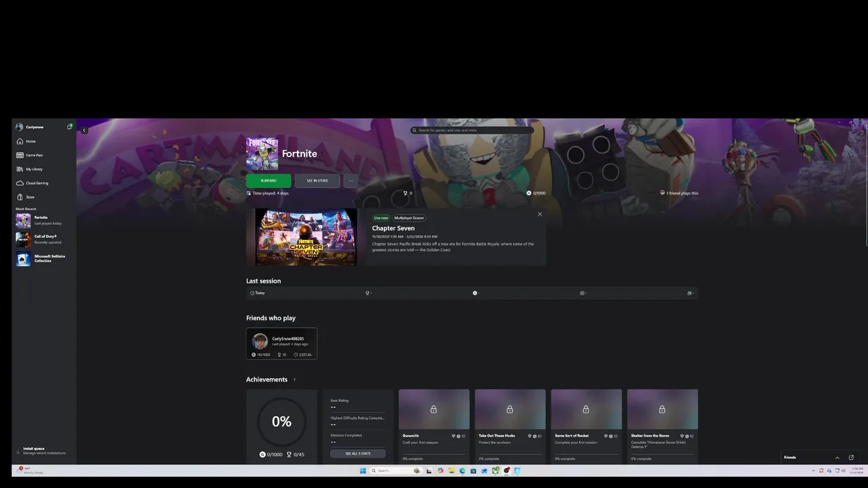Open the notifications bell in the sidebar
Image resolution: width=868 pixels, height=488 pixels.
[x=70, y=127]
